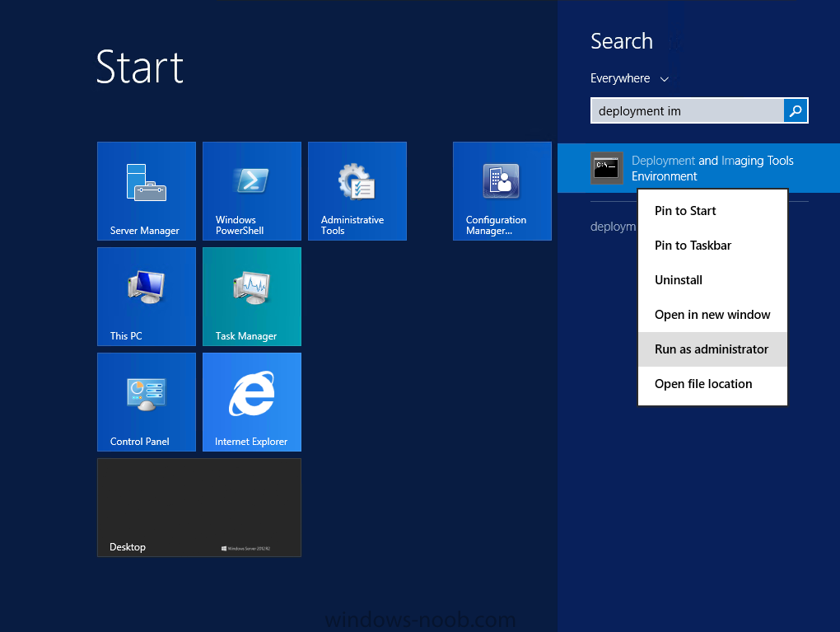
Task: Choose Pin to Start from the context menu
Action: coord(712,211)
